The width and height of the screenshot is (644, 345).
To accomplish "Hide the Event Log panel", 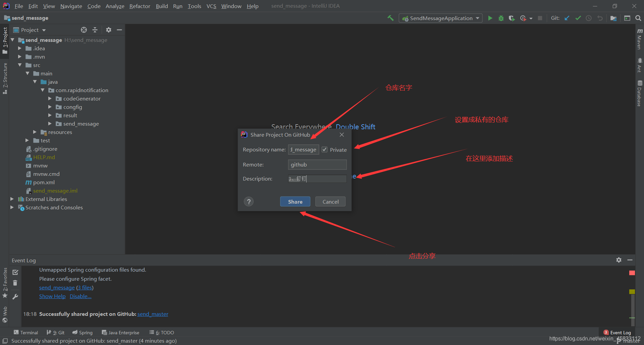I will pyautogui.click(x=630, y=260).
